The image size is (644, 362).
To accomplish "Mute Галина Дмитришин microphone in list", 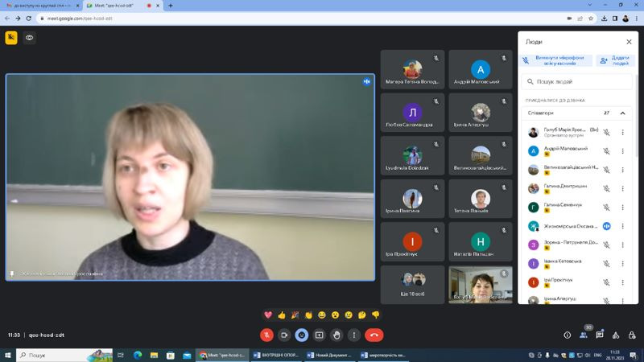I will click(x=607, y=188).
